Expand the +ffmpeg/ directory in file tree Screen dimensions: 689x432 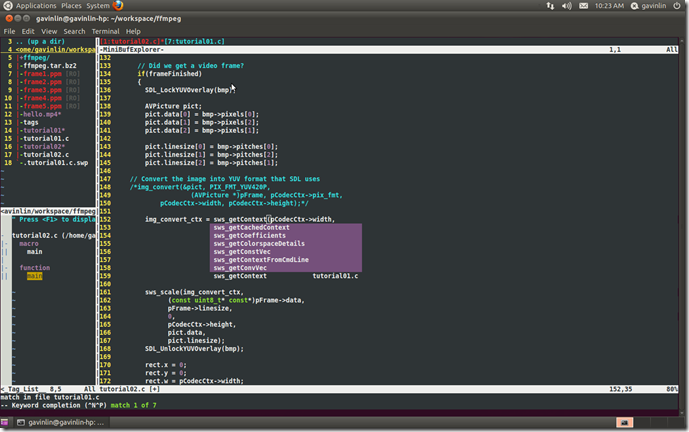click(35, 58)
